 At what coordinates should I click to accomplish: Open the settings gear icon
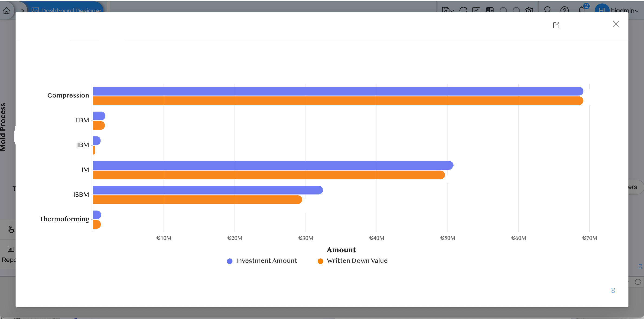529,10
